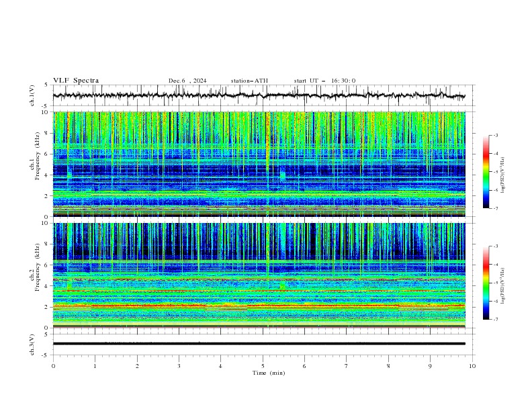Click the "station=ATH" label
The height and width of the screenshot is (411, 532).
coord(249,81)
